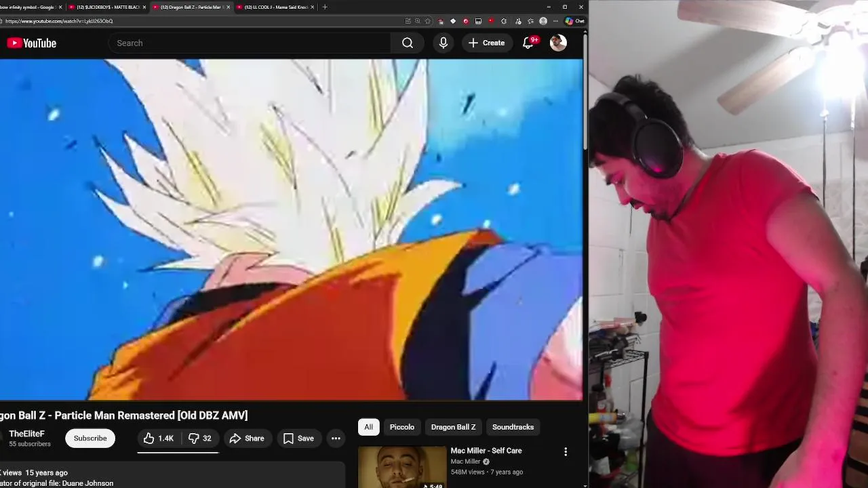
Task: Click '548M views · 7 years ago' text
Action: (487, 472)
